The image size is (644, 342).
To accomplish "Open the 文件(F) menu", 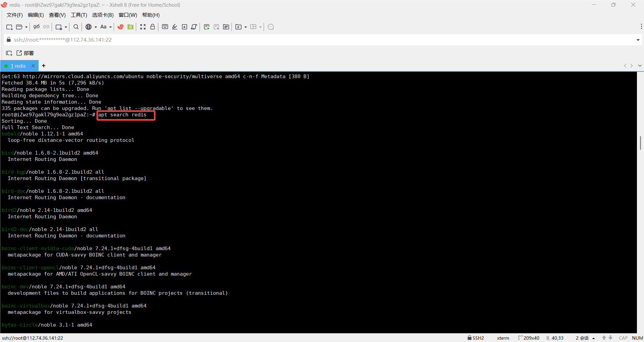I will click(x=14, y=15).
